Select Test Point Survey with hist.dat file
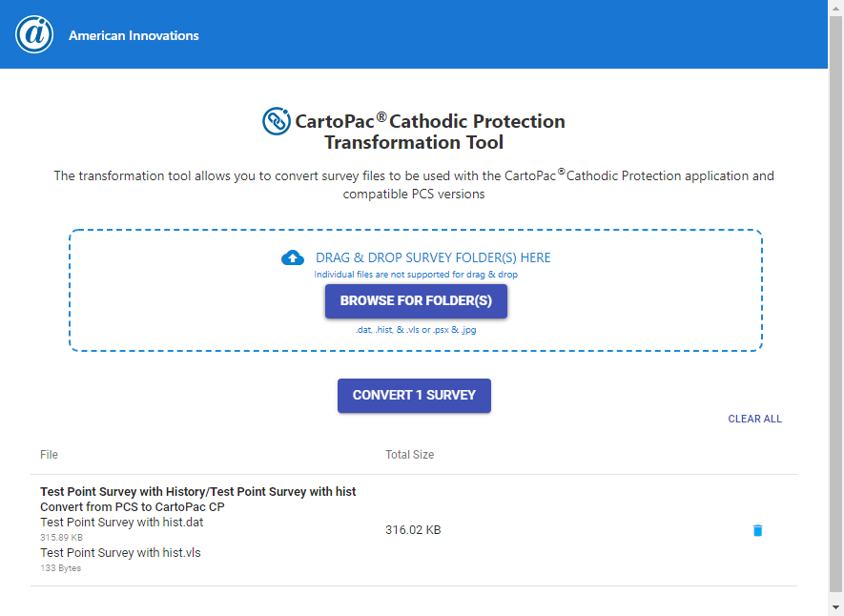Image resolution: width=844 pixels, height=616 pixels. [122, 523]
